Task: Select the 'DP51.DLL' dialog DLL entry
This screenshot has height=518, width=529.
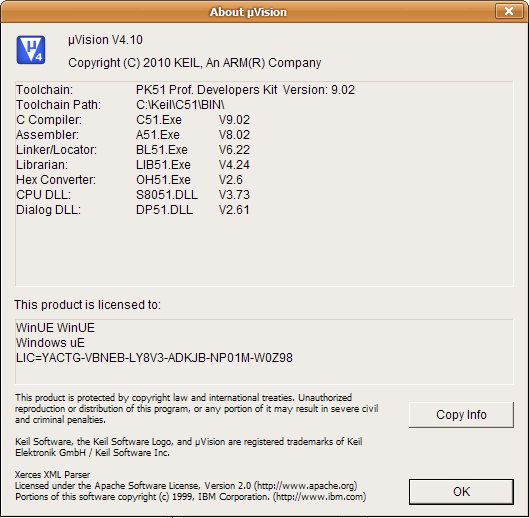Action: 164,210
